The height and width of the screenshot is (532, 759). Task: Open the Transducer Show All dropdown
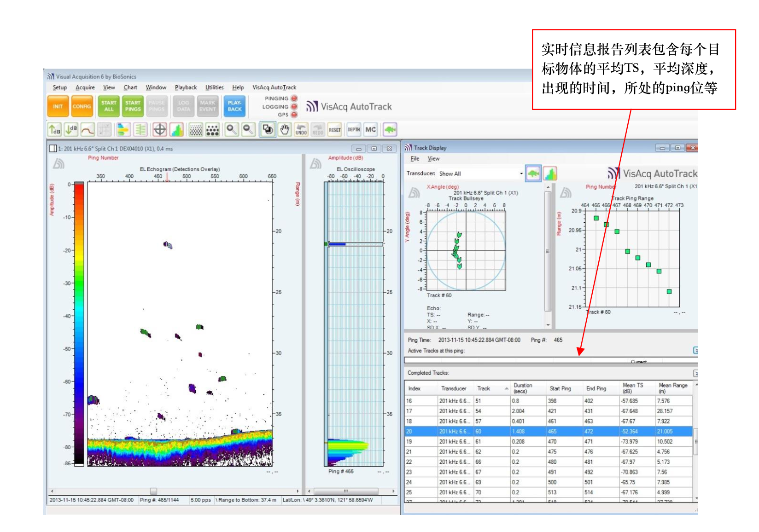click(x=521, y=173)
